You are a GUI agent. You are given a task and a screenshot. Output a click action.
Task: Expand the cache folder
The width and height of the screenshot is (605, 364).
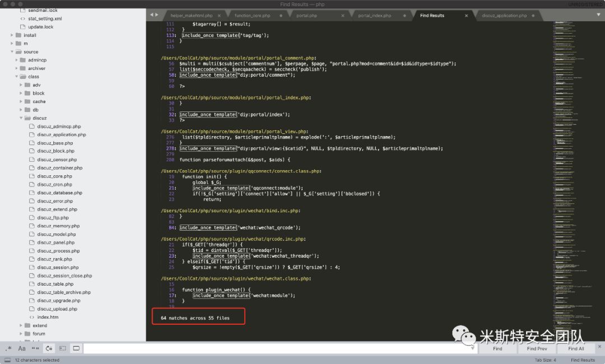[21, 101]
